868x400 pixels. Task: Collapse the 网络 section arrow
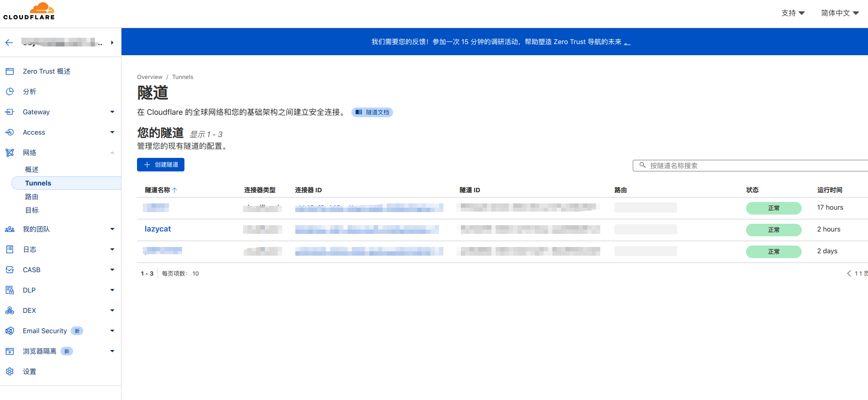pos(112,153)
